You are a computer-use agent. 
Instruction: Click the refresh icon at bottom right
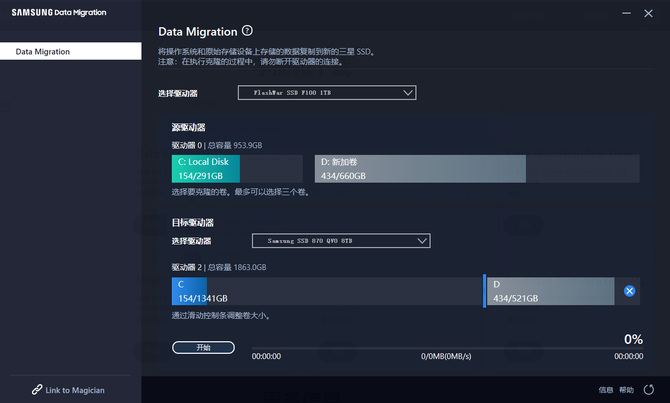coord(648,389)
